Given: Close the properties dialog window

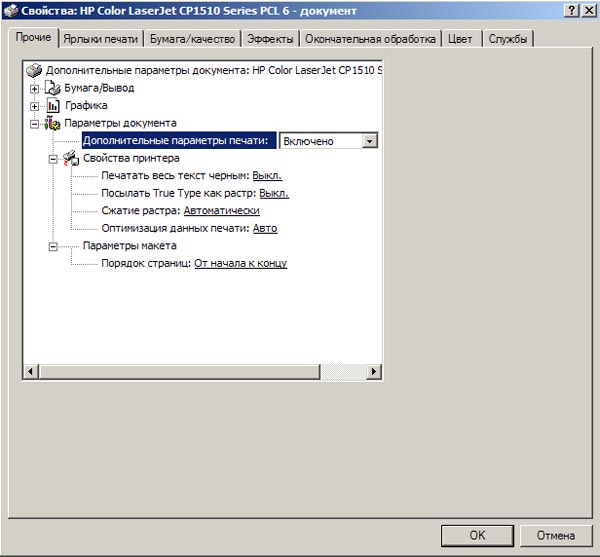Looking at the screenshot, I should tap(589, 11).
